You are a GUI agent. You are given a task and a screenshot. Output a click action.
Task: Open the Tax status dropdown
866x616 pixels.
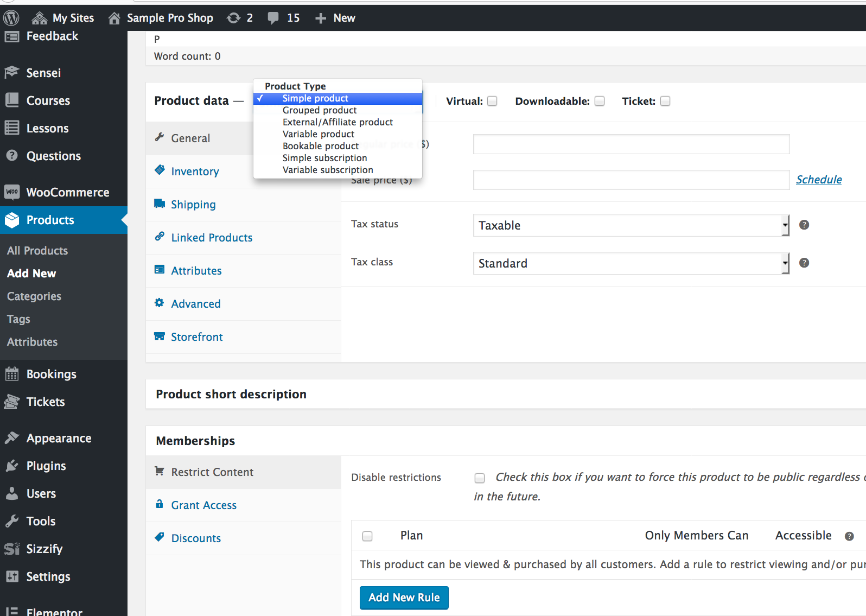click(x=631, y=225)
